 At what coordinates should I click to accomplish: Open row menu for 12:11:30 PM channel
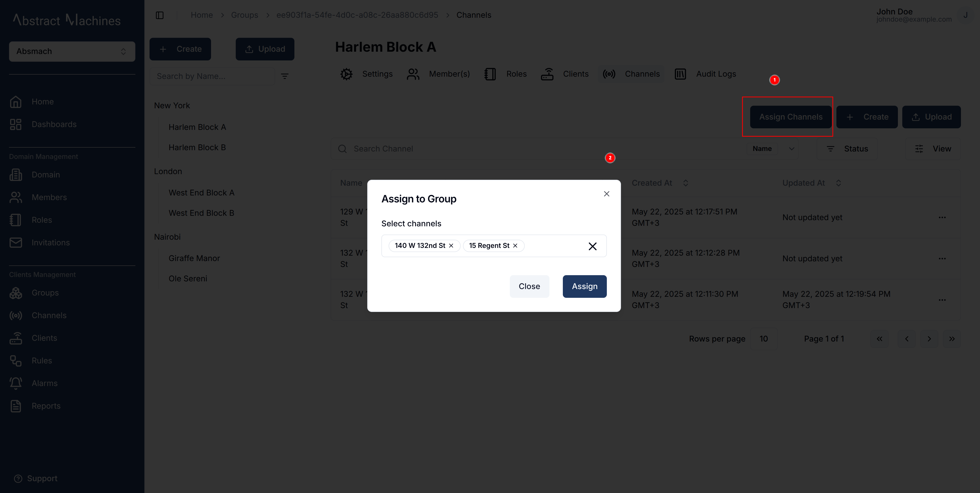(942, 300)
